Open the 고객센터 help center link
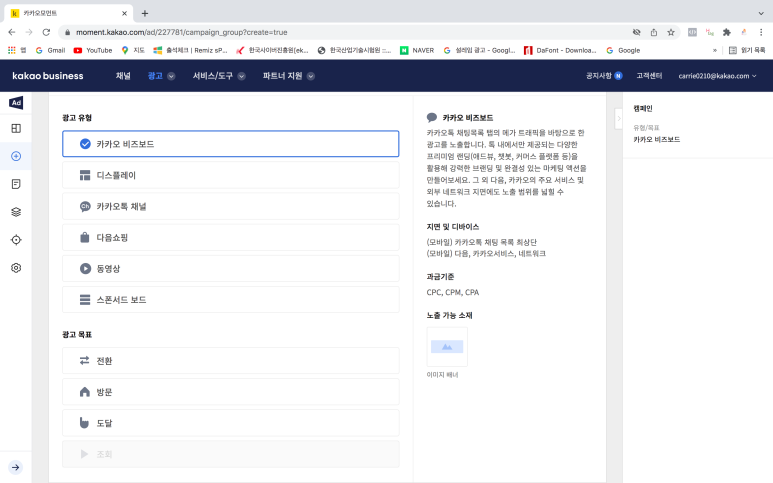773x483 pixels. (649, 76)
